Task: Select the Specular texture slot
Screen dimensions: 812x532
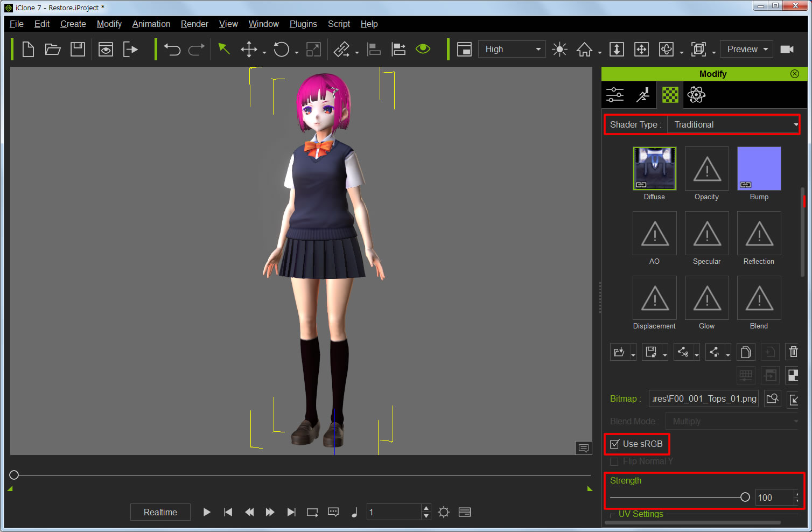Action: [x=707, y=233]
